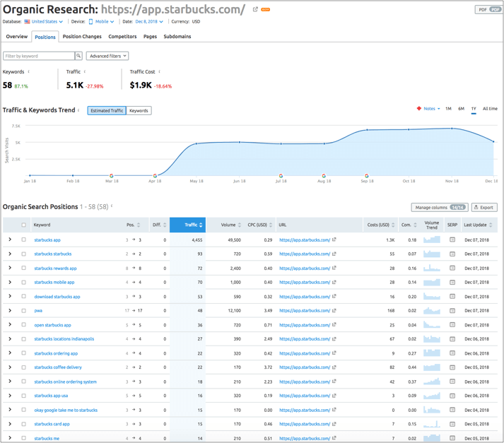Screen dimensions: 504x443
Task: Check the starbucks rewards app row checkbox
Action: [24, 268]
